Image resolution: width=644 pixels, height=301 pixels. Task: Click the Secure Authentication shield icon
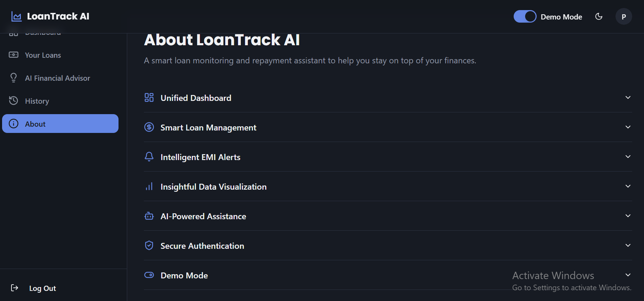tap(149, 245)
